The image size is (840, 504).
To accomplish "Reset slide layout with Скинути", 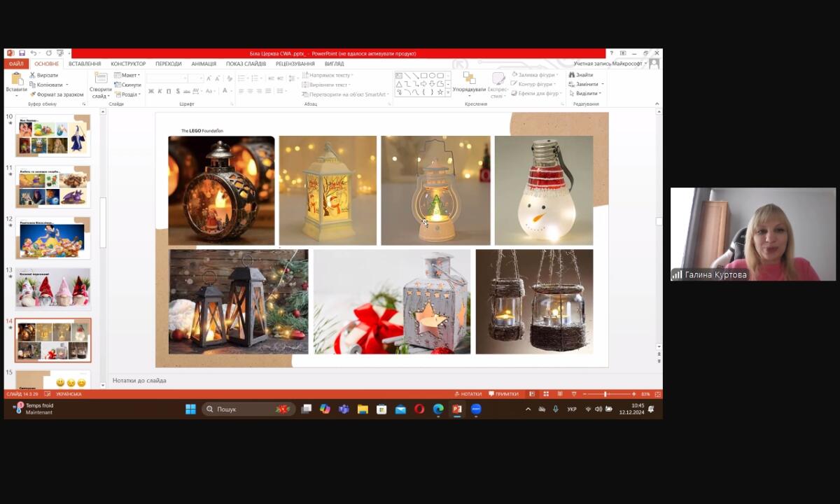I will point(127,85).
